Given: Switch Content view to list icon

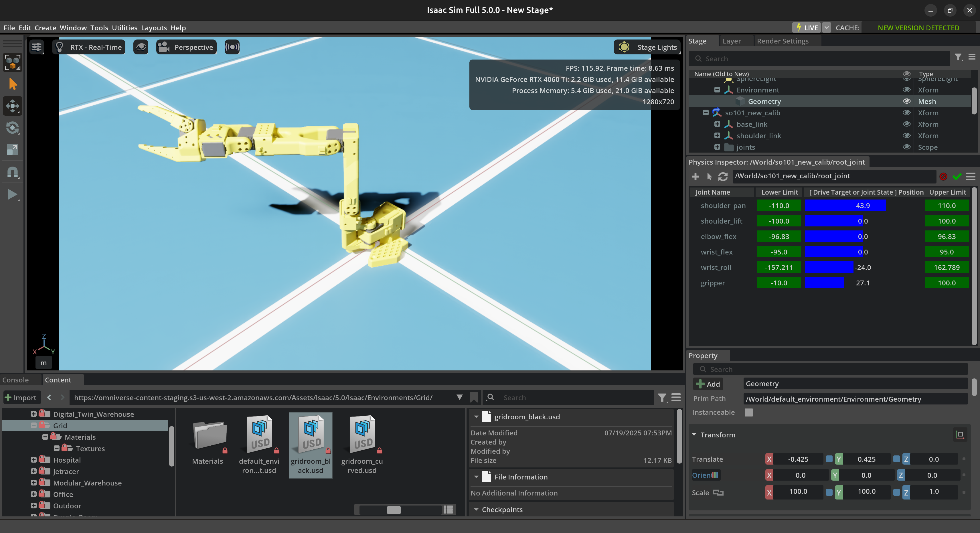Looking at the screenshot, I should pos(448,510).
